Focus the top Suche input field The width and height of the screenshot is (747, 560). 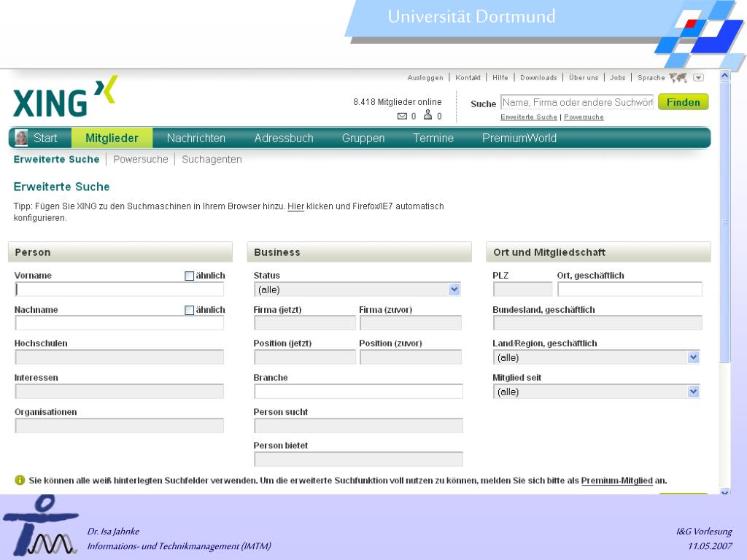[577, 102]
